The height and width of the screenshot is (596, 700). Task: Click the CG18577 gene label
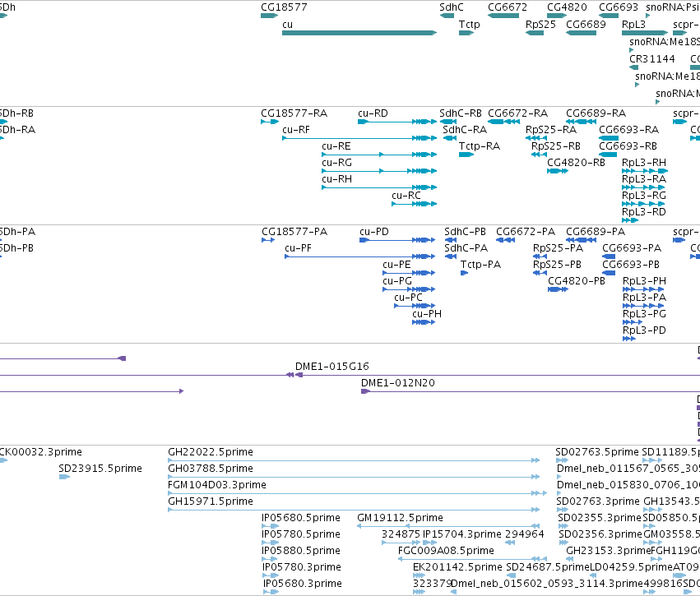pyautogui.click(x=284, y=7)
